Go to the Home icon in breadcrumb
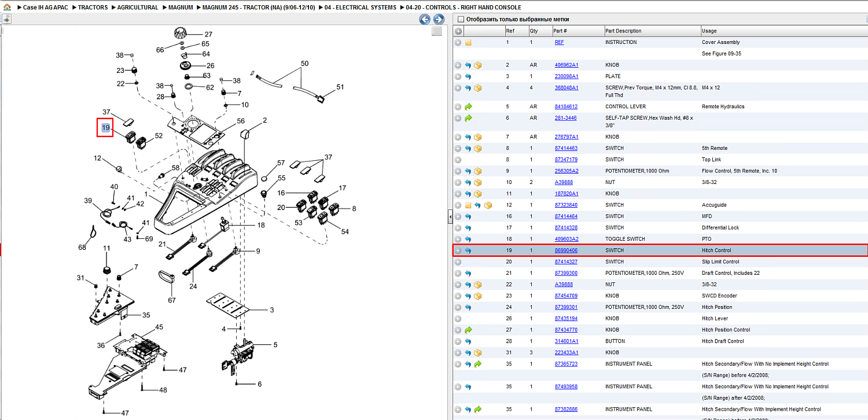 pos(8,8)
